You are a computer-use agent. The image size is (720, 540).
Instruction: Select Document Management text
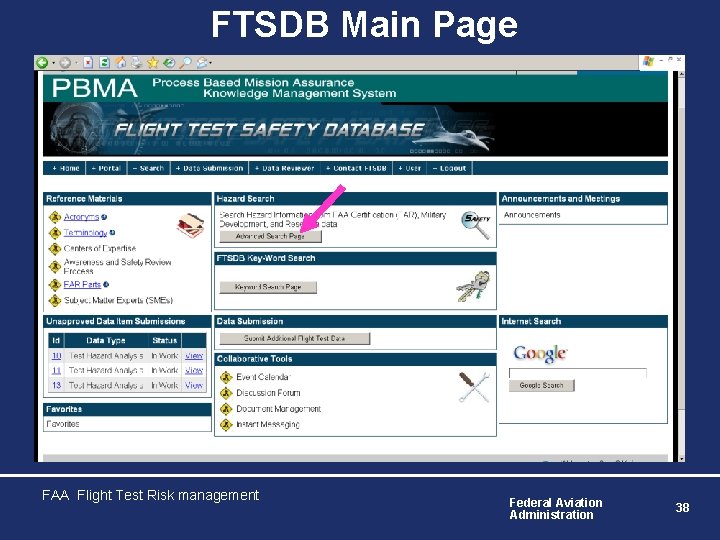coord(278,409)
